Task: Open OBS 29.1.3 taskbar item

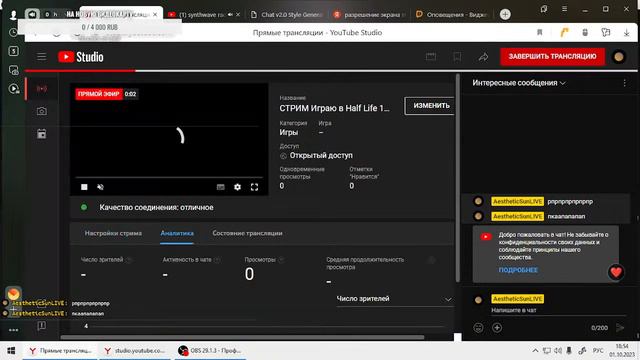Action: (210, 351)
